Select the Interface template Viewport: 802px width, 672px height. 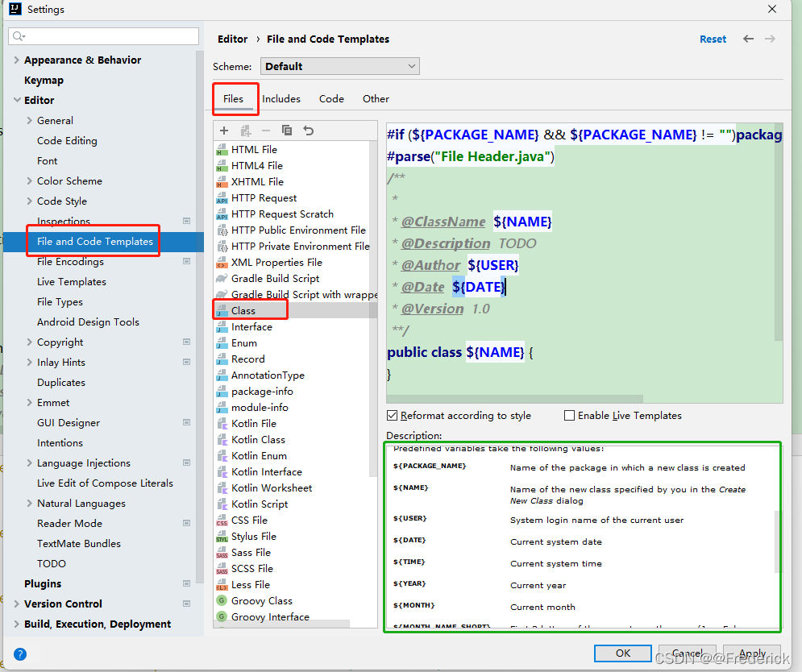click(x=251, y=327)
